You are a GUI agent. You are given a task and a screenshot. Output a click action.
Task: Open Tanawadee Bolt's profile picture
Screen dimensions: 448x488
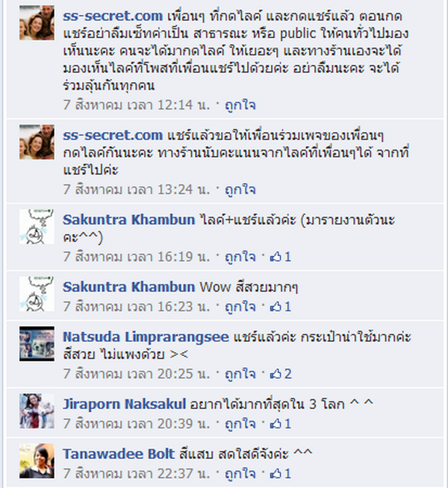[x=37, y=461]
